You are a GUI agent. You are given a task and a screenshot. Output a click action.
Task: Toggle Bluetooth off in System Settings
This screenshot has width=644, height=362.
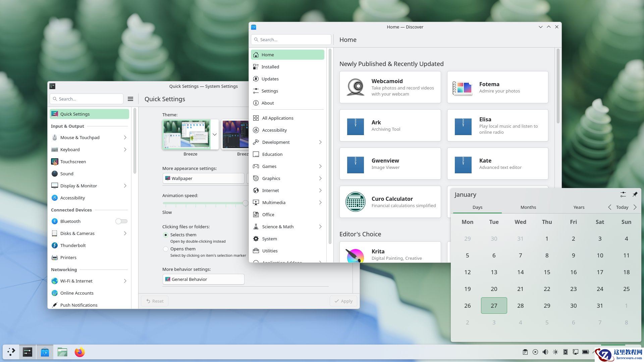(x=121, y=221)
